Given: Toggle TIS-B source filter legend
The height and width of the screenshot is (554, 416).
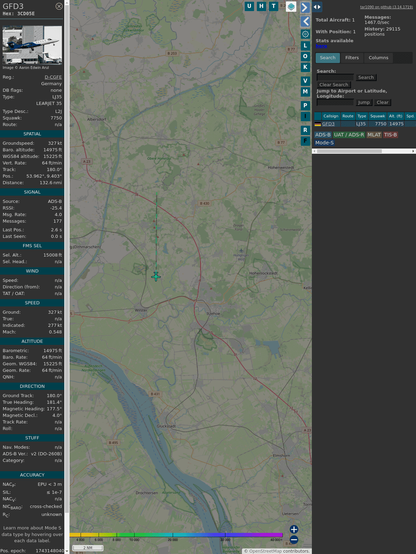Looking at the screenshot, I should pyautogui.click(x=391, y=135).
